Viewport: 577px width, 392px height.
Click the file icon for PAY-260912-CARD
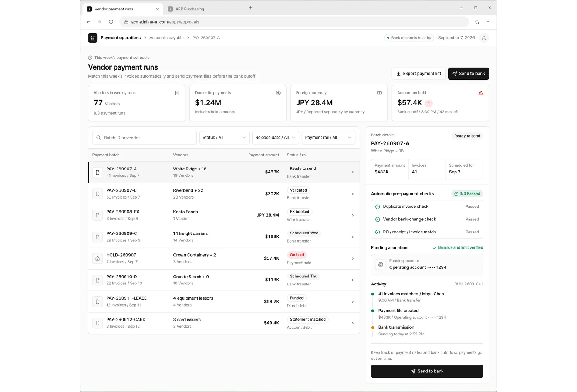(x=98, y=323)
